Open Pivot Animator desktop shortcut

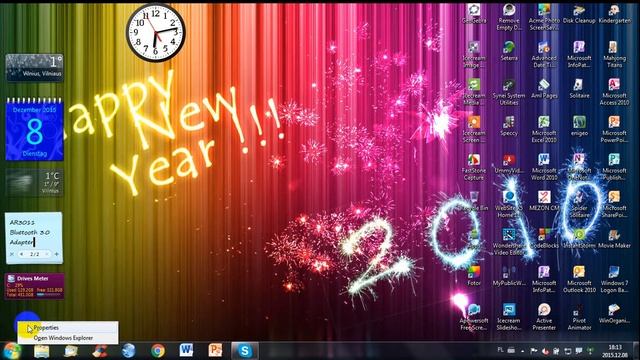pyautogui.click(x=579, y=317)
